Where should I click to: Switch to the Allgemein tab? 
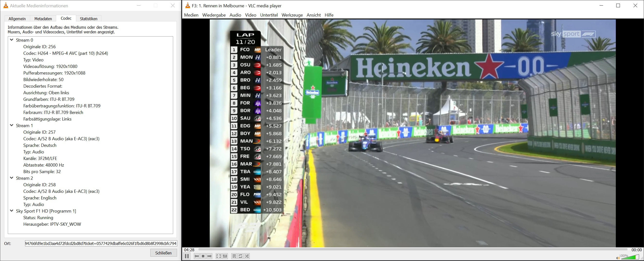click(x=17, y=19)
